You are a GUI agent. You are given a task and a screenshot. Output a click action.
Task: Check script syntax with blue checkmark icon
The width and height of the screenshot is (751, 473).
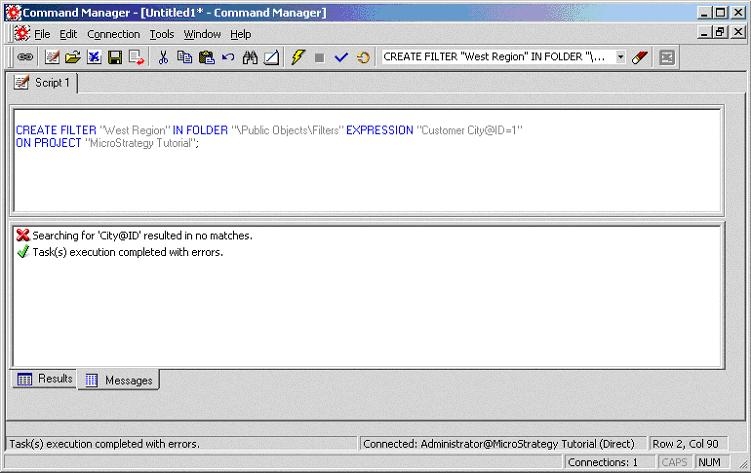tap(341, 57)
